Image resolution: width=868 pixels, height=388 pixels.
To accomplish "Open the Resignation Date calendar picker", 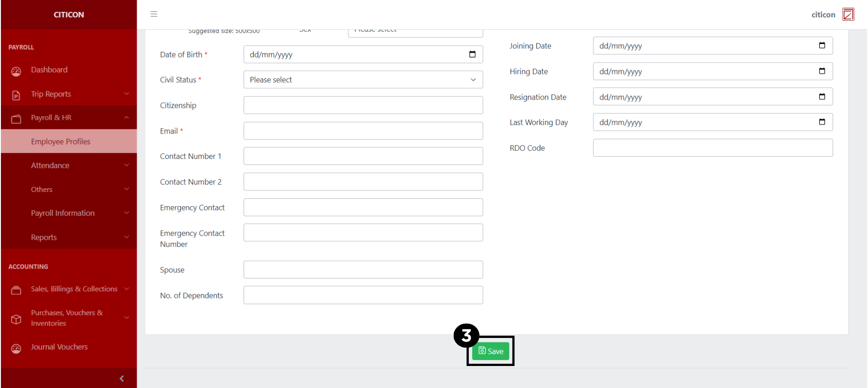I will 822,97.
